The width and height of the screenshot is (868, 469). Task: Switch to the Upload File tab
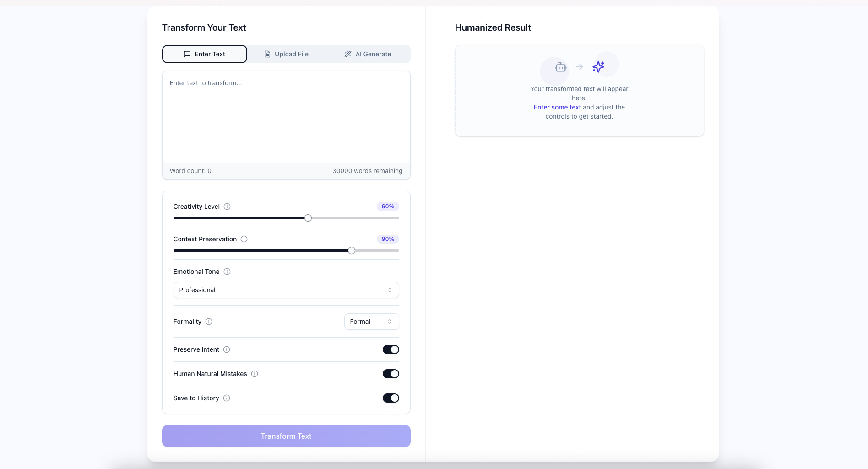click(286, 54)
